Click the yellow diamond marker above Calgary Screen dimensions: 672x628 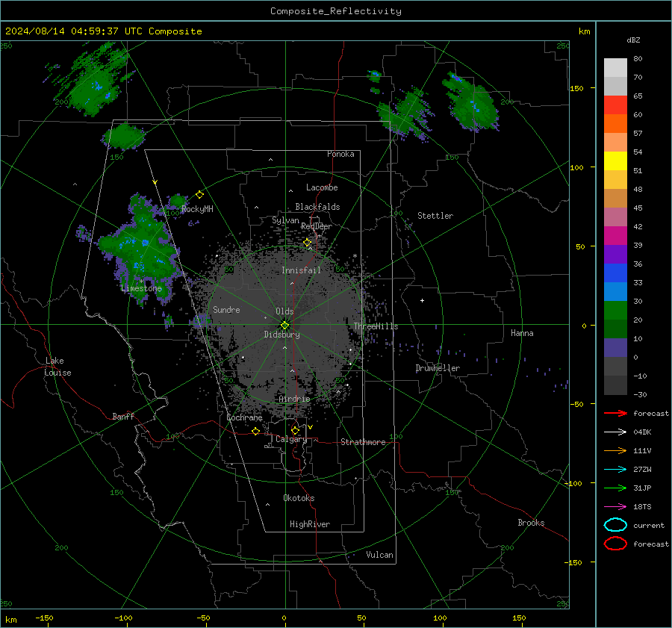pos(295,430)
